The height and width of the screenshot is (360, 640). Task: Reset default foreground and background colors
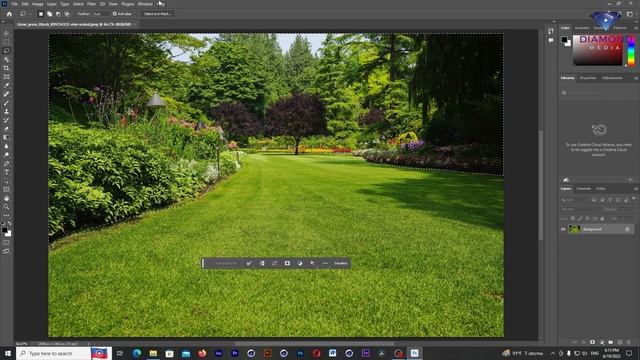tap(3, 224)
